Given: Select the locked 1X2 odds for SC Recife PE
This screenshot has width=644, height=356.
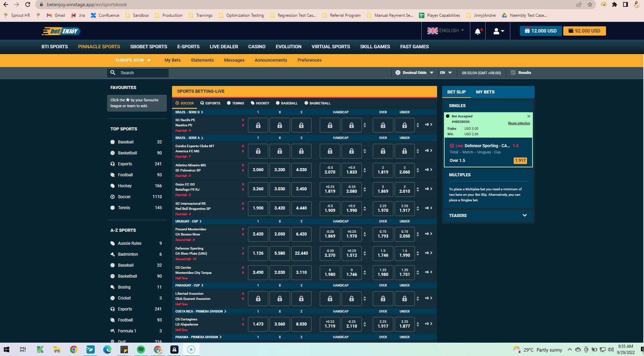Looking at the screenshot, I should [258, 125].
